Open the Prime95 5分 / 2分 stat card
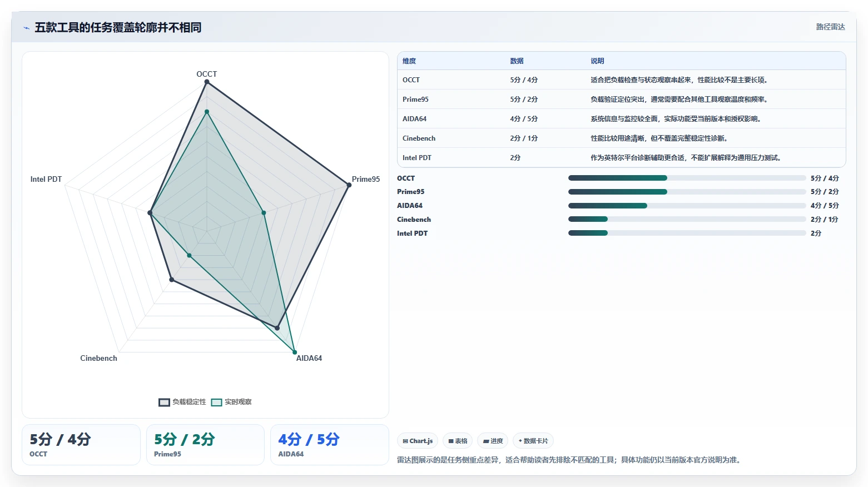Viewport: 868px width, 487px height. pos(205,445)
